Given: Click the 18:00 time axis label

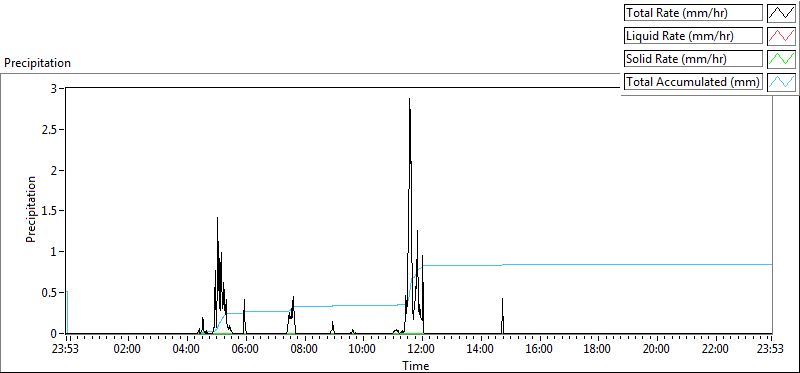Looking at the screenshot, I should point(598,350).
